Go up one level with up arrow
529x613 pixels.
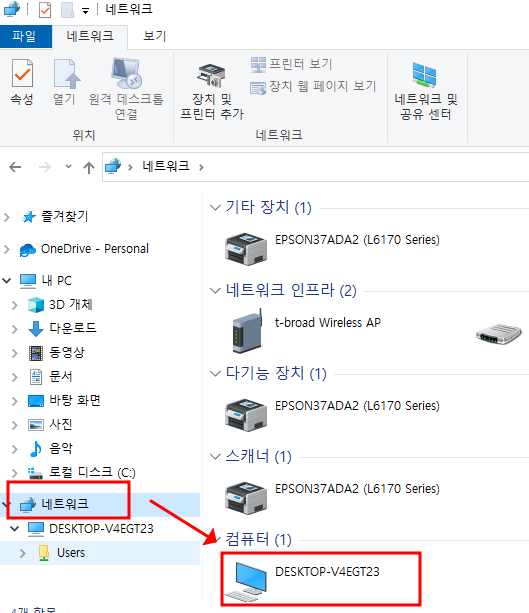[x=89, y=167]
